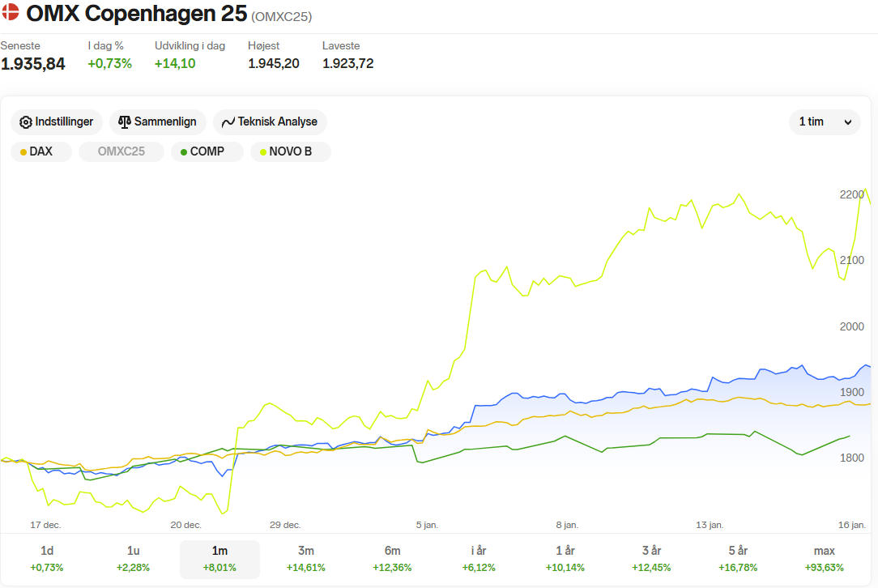
Task: Switch to the 3 år period tab
Action: coord(651,559)
